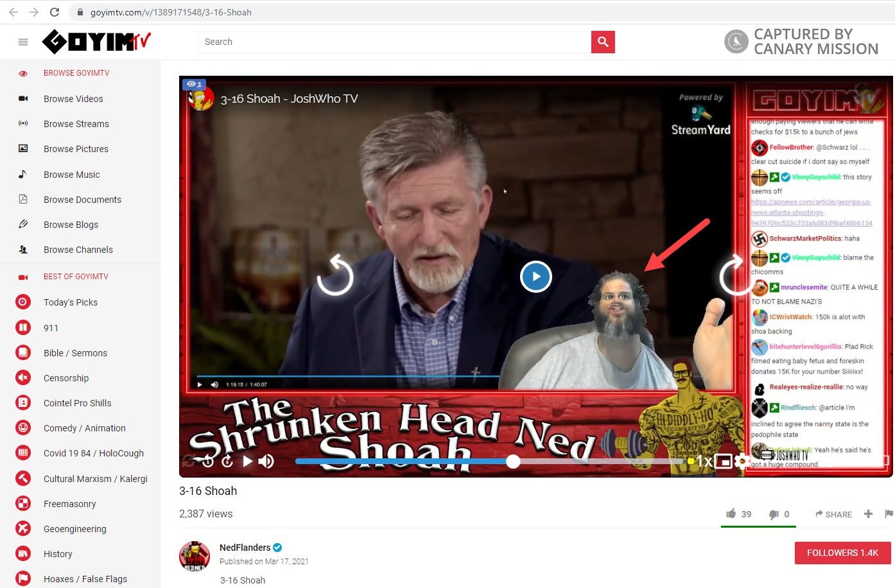Image resolution: width=895 pixels, height=588 pixels.
Task: Rewind using the left circular arrow overlay
Action: 335,277
